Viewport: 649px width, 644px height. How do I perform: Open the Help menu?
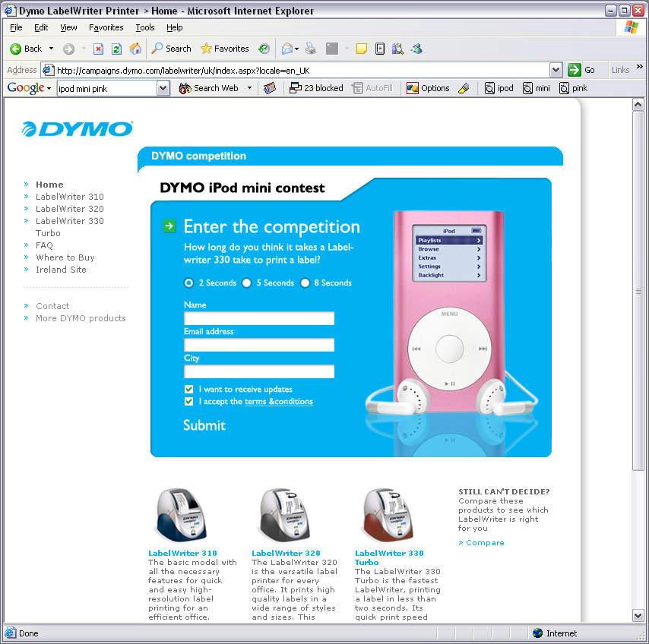point(175,27)
